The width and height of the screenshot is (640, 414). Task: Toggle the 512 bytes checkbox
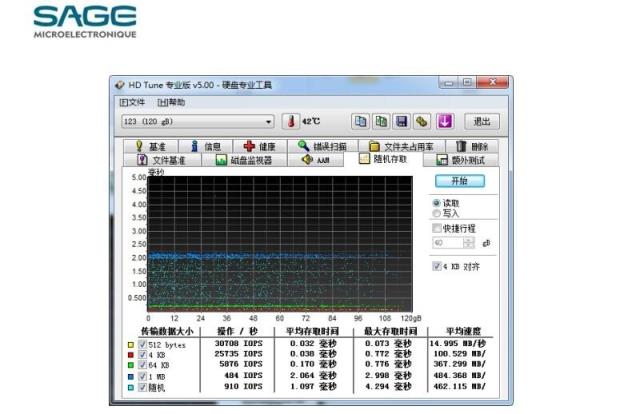[142, 345]
